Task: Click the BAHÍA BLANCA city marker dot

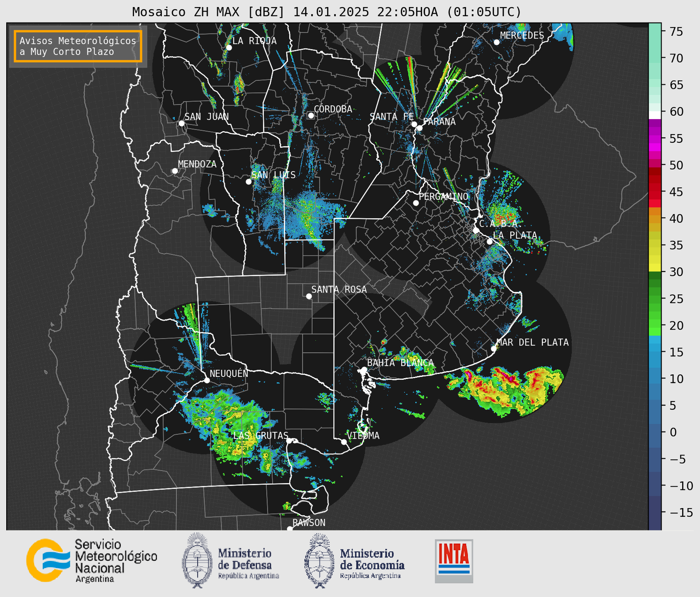Action: coord(364,369)
